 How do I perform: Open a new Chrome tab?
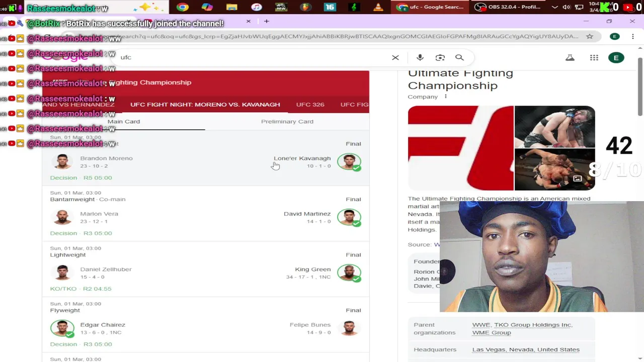coord(267,21)
